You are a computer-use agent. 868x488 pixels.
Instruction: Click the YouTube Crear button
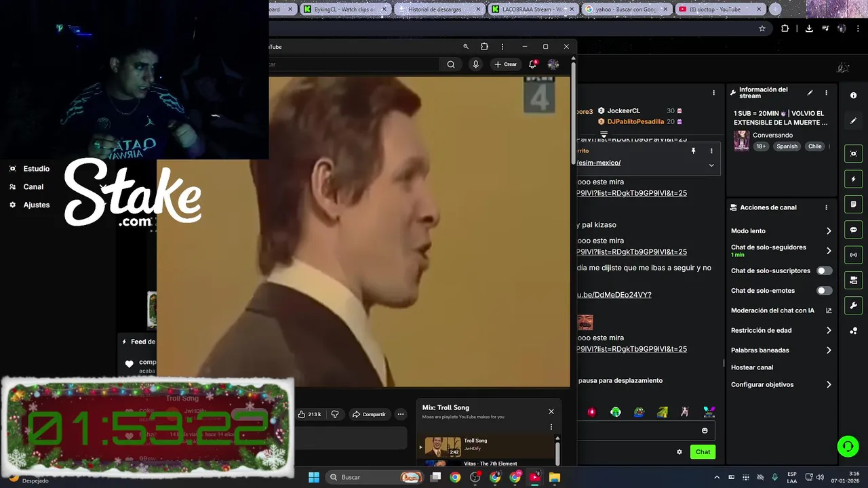506,64
